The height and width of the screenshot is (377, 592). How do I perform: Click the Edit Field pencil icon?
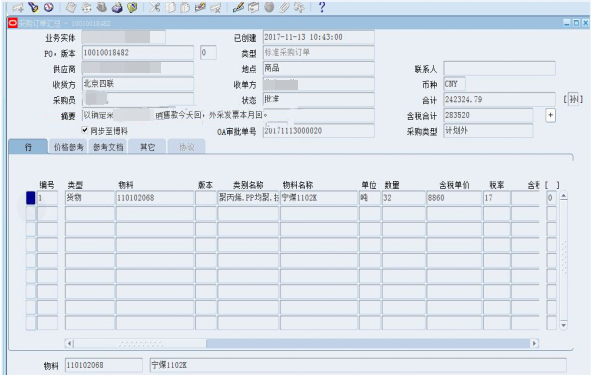point(238,7)
